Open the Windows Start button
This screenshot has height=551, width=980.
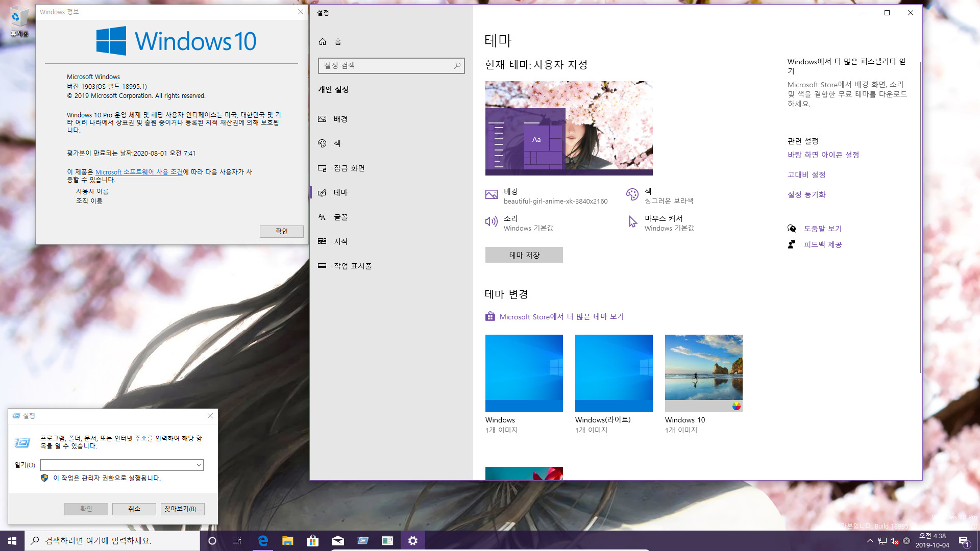pos(12,541)
